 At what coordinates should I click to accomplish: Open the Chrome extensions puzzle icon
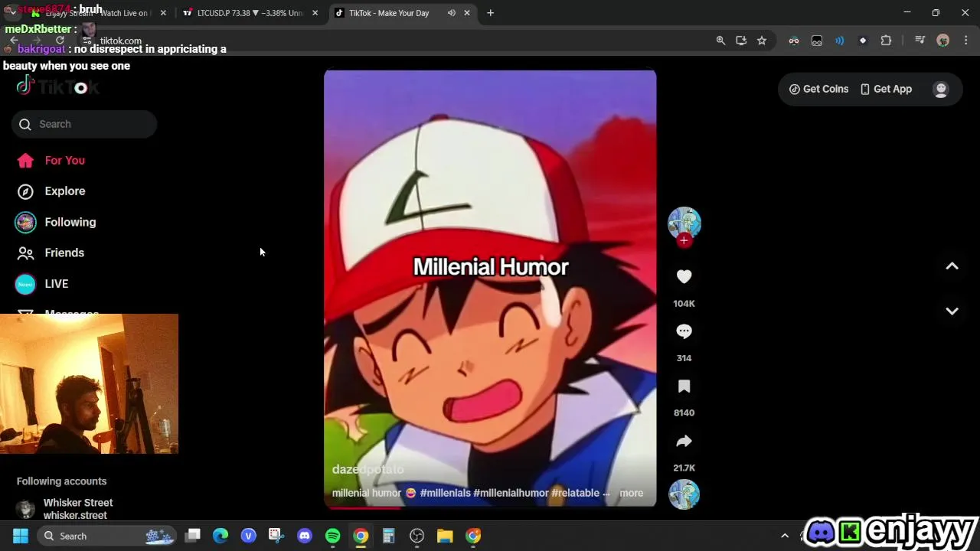[886, 41]
